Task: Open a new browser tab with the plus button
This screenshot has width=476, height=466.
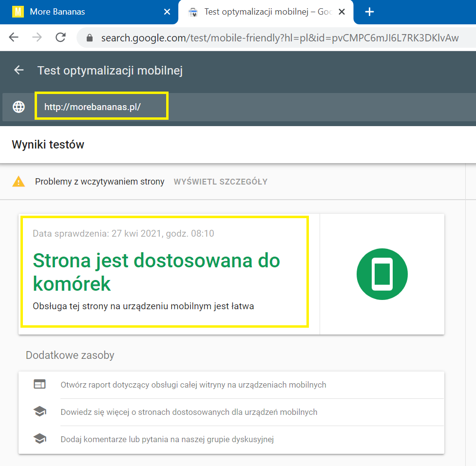Action: click(369, 12)
